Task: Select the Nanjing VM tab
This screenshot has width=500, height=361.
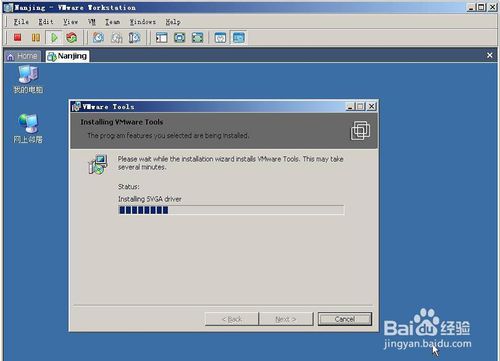Action: [x=67, y=56]
